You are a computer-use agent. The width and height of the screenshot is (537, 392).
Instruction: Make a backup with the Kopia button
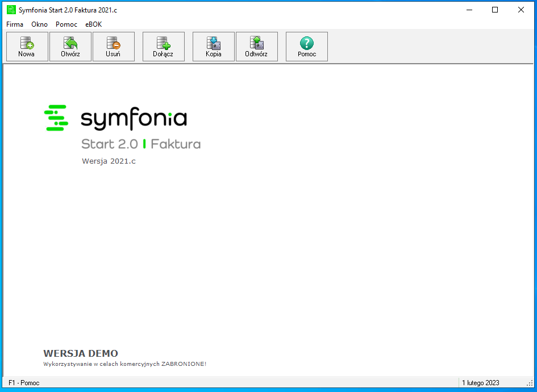click(x=213, y=47)
